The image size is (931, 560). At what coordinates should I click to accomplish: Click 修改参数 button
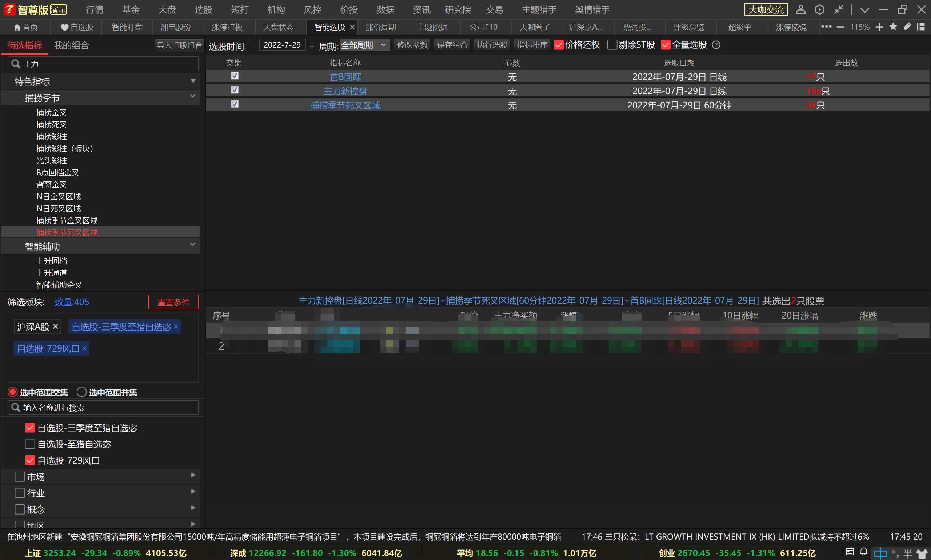coord(412,45)
